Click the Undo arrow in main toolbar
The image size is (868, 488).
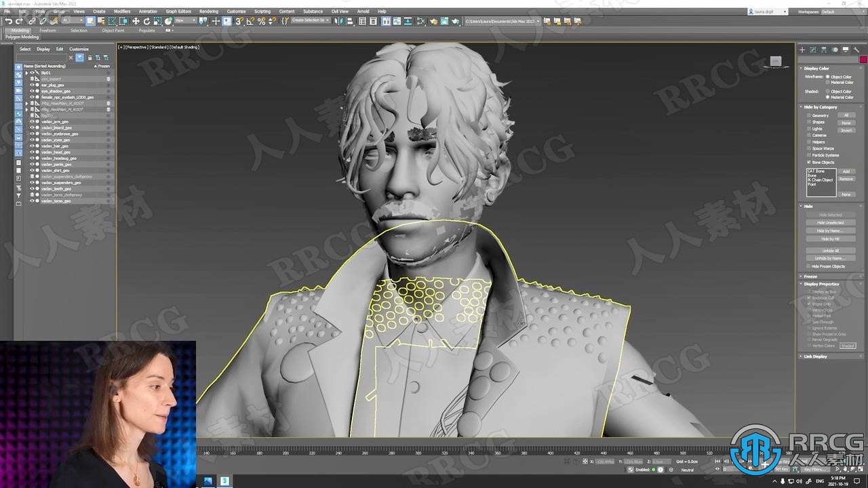click(8, 21)
